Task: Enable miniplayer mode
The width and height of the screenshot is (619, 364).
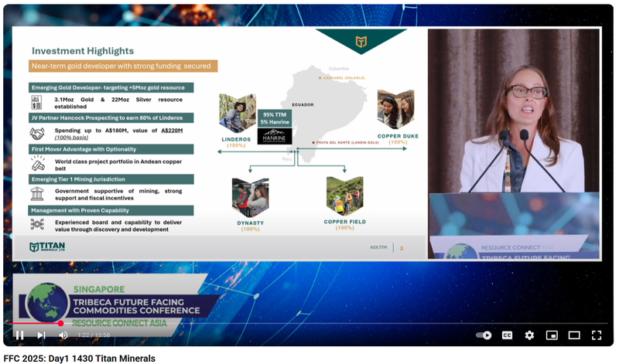Action: (552, 335)
